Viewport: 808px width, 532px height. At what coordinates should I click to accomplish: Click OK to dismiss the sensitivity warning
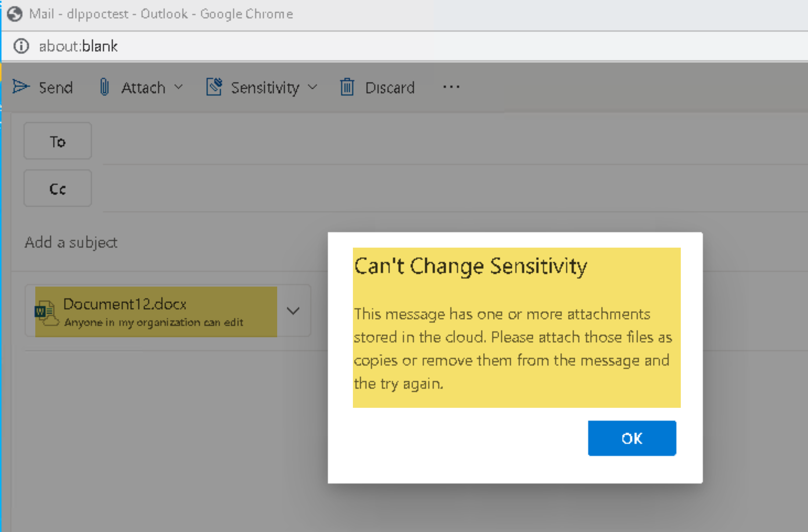coord(632,438)
